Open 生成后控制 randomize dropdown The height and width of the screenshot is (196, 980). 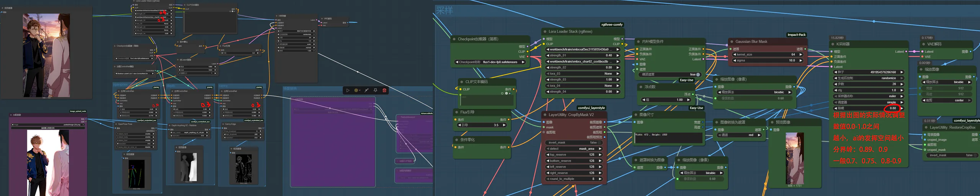(869, 78)
